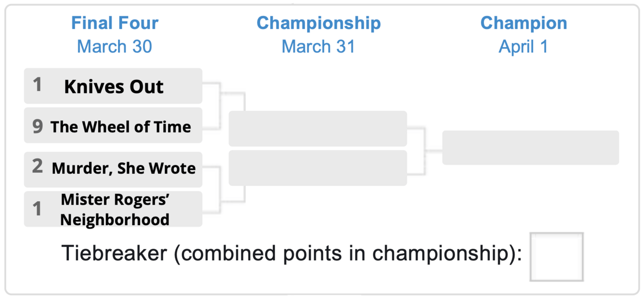Click the Championship heading
This screenshot has width=644, height=301.
319,23
